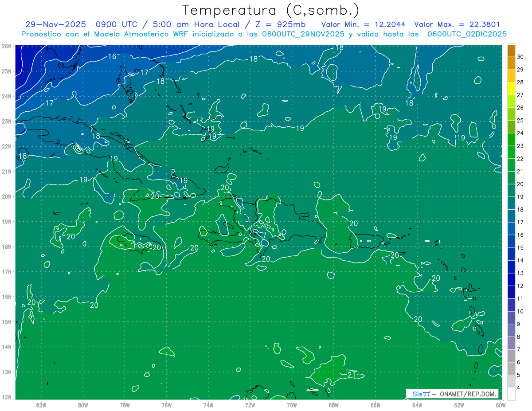Click the colorbar scale label '30'

pos(520,56)
